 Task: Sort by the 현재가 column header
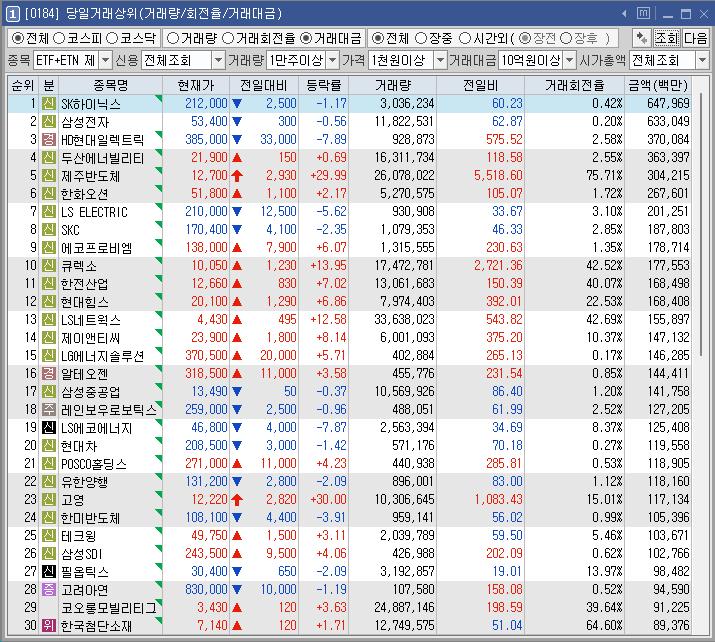click(196, 85)
